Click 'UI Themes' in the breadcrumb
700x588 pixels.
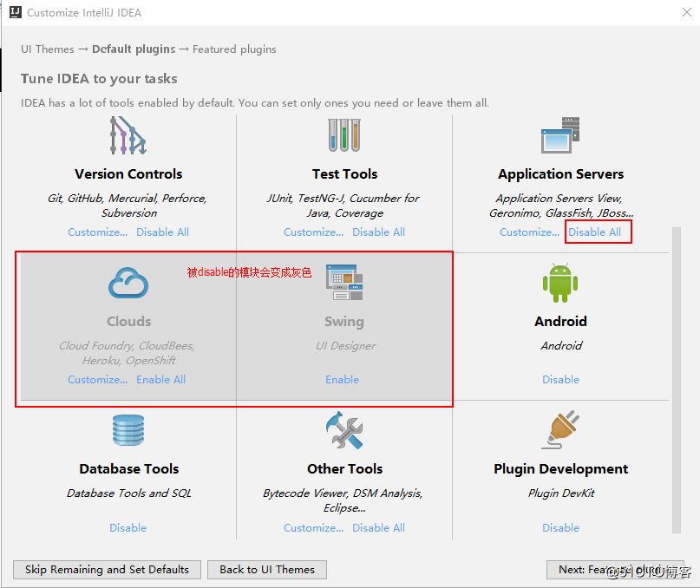pos(48,49)
